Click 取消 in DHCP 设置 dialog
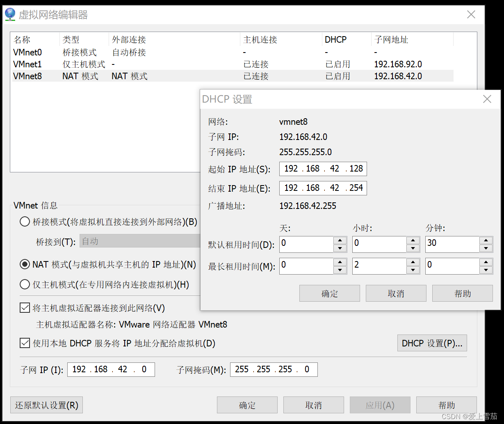Image resolution: width=504 pixels, height=424 pixels. click(396, 293)
